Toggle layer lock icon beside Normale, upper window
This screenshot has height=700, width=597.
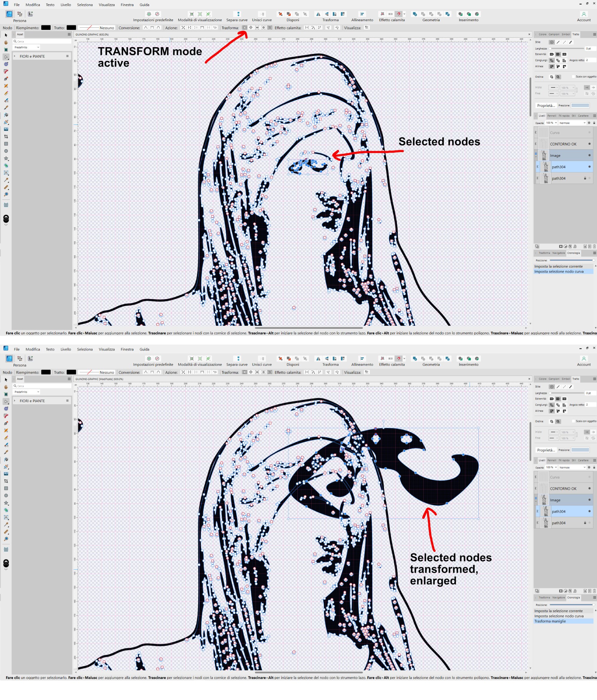(594, 123)
